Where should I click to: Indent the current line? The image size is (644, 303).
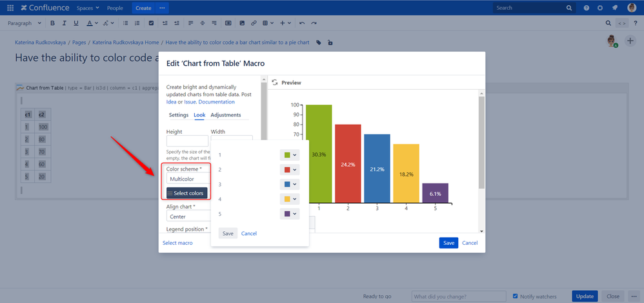pyautogui.click(x=177, y=23)
